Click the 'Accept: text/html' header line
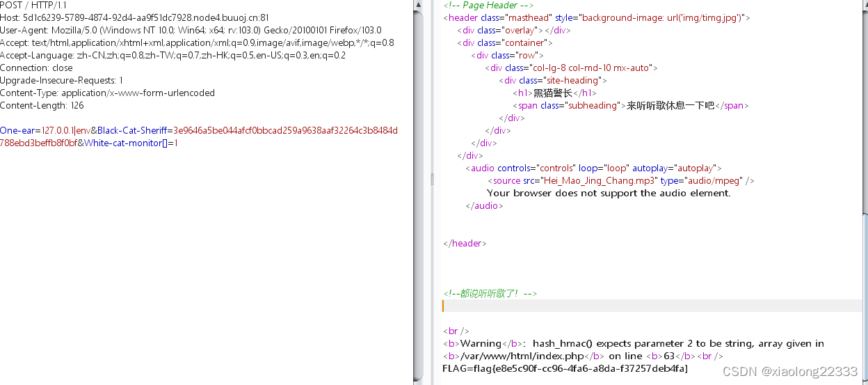868x385 pixels. pyautogui.click(x=197, y=42)
